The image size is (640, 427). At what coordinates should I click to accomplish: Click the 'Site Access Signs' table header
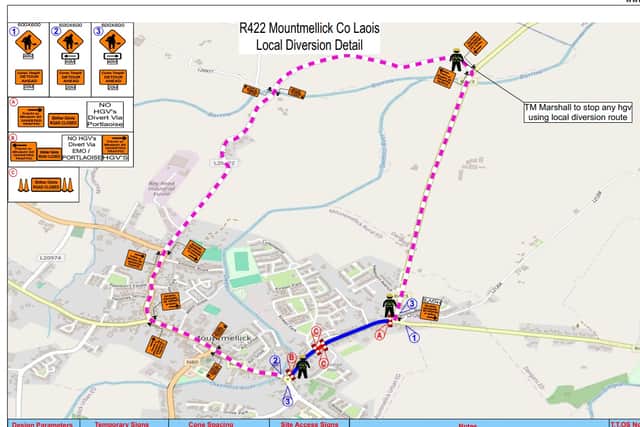coord(309,424)
